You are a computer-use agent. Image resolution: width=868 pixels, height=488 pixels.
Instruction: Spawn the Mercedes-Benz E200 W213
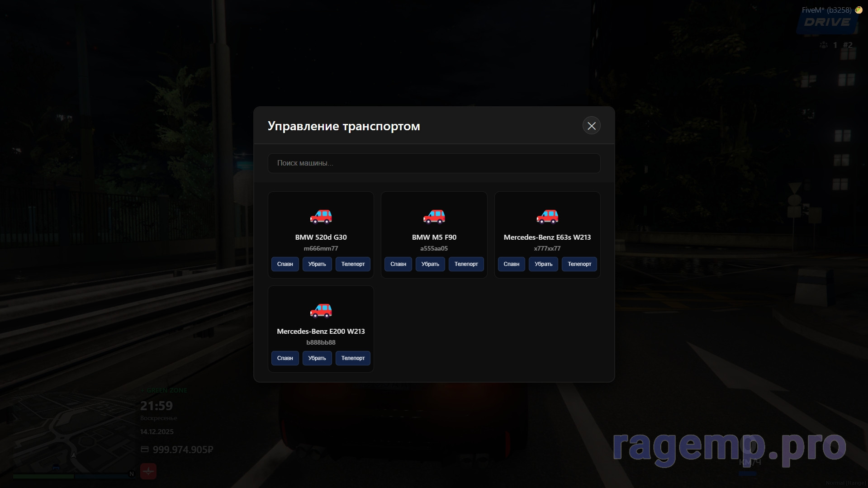(285, 358)
